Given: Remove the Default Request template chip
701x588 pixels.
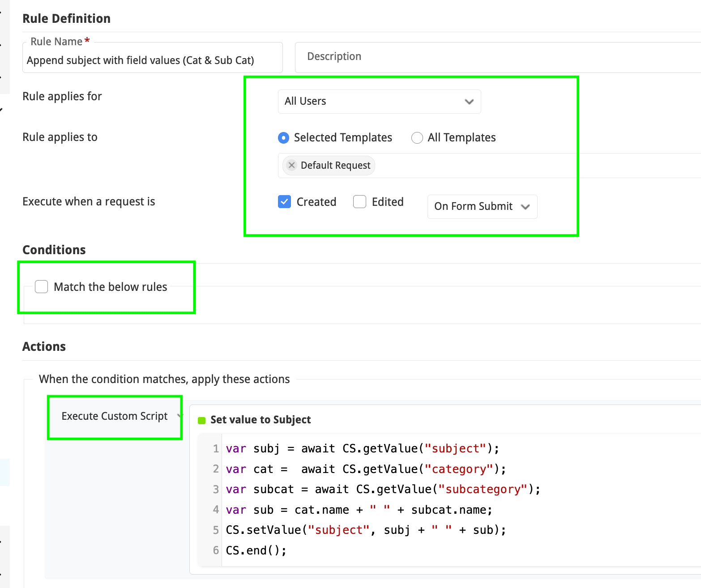Looking at the screenshot, I should (291, 165).
